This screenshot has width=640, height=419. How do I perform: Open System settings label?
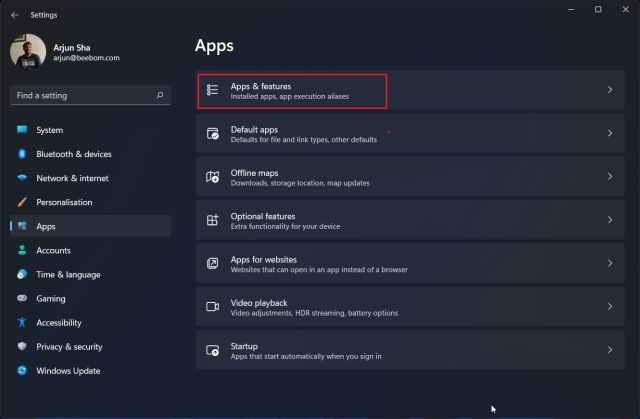(x=49, y=130)
